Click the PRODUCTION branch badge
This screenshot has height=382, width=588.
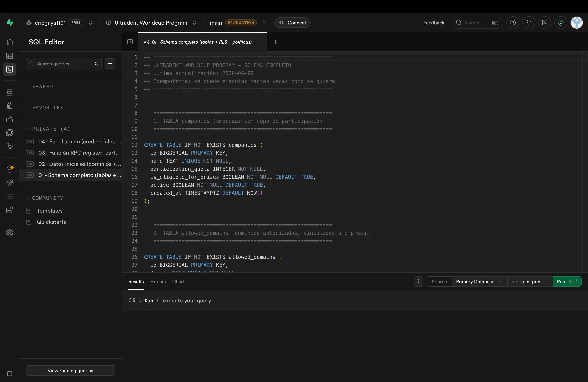(241, 23)
